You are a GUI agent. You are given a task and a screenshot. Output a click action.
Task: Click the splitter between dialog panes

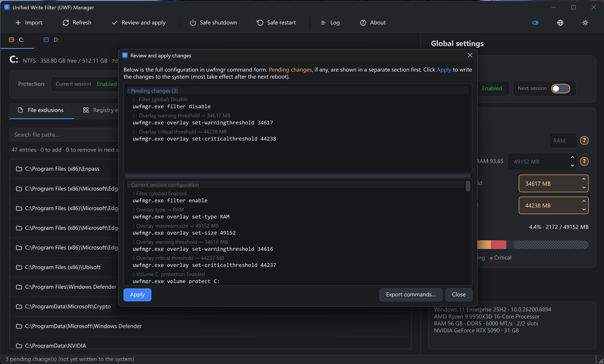(298, 176)
